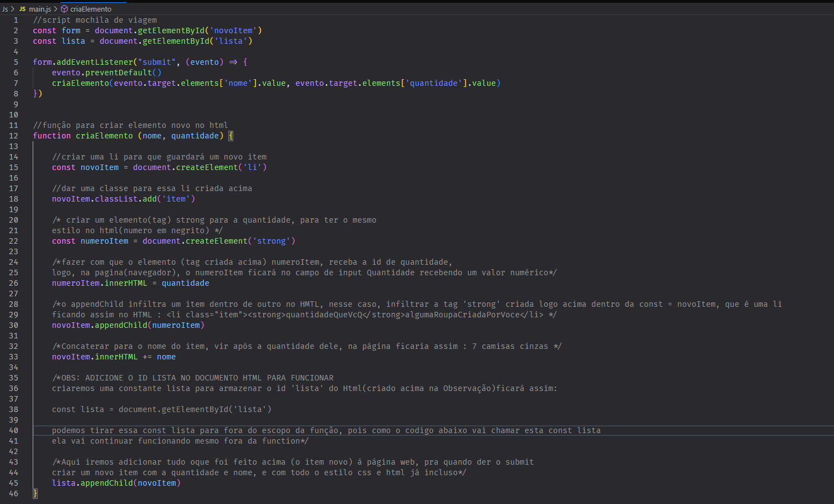Click the criaElemento symbol cube icon
The height and width of the screenshot is (504, 834).
coord(64,9)
